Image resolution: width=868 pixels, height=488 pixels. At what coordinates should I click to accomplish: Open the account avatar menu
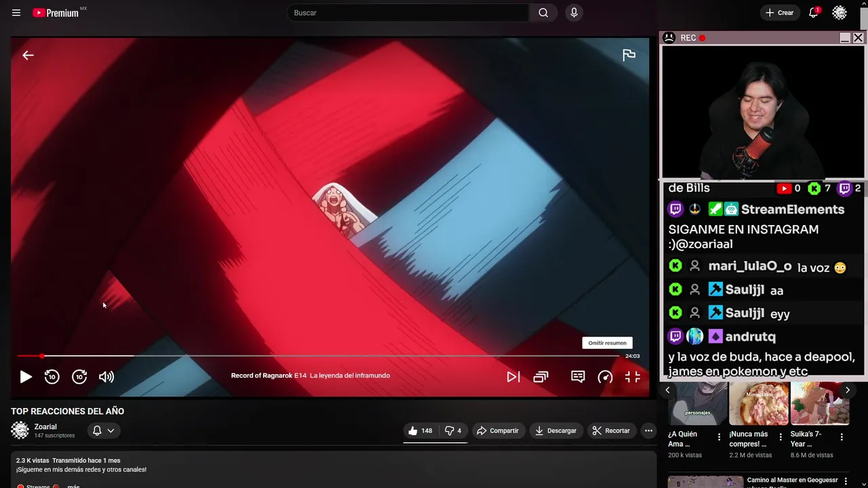click(840, 13)
